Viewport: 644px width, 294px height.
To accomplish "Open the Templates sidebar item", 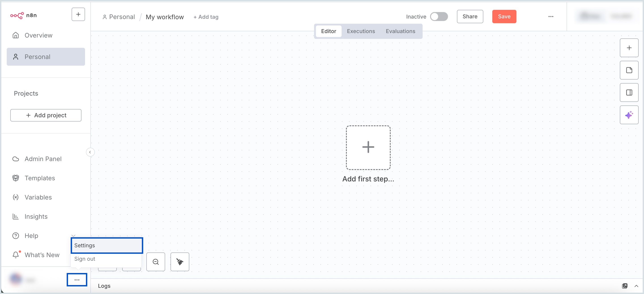I will [40, 178].
